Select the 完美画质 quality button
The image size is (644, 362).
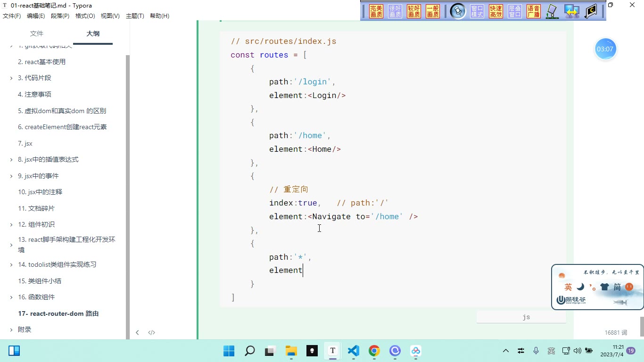(376, 11)
